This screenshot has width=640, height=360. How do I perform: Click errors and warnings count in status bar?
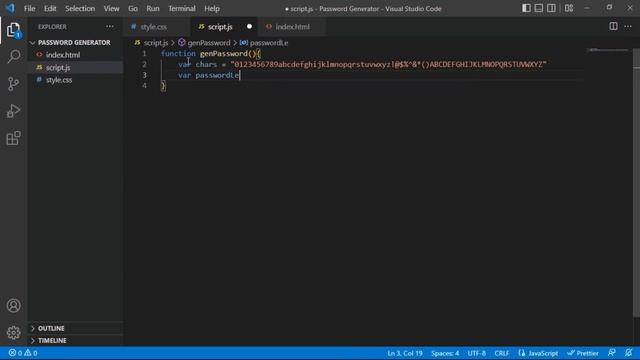(x=23, y=353)
